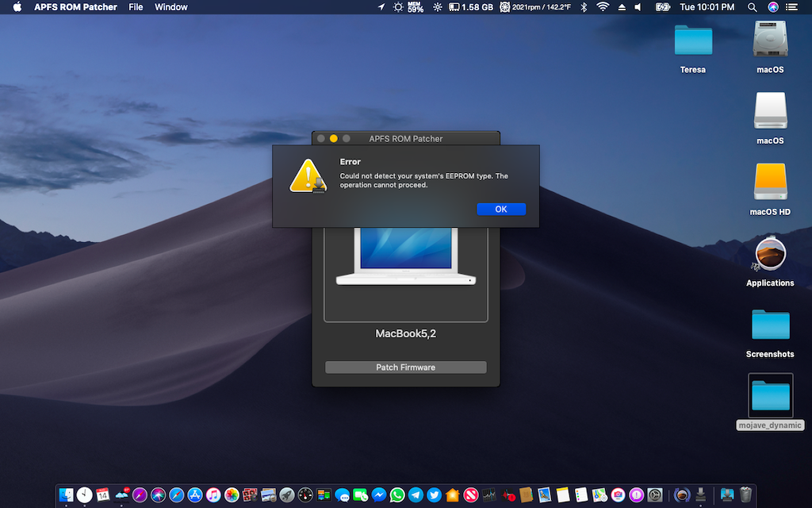
Task: Open Stocks app from the Dock
Action: pos(488,495)
